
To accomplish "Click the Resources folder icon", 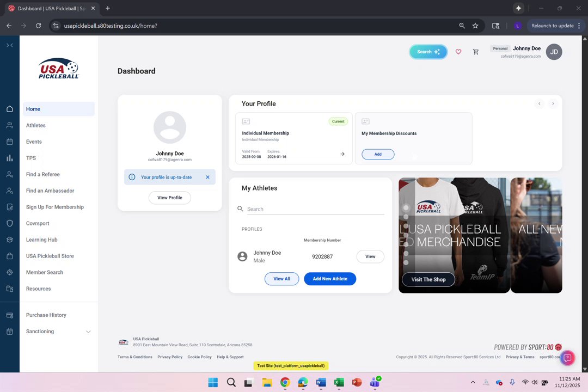I will coord(10,289).
